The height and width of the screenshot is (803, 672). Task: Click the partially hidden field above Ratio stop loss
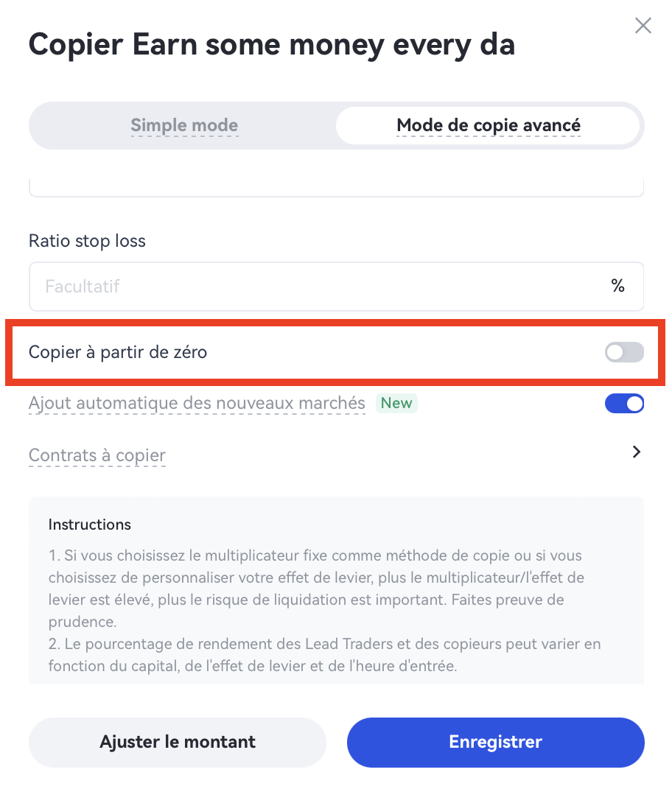pyautogui.click(x=336, y=189)
